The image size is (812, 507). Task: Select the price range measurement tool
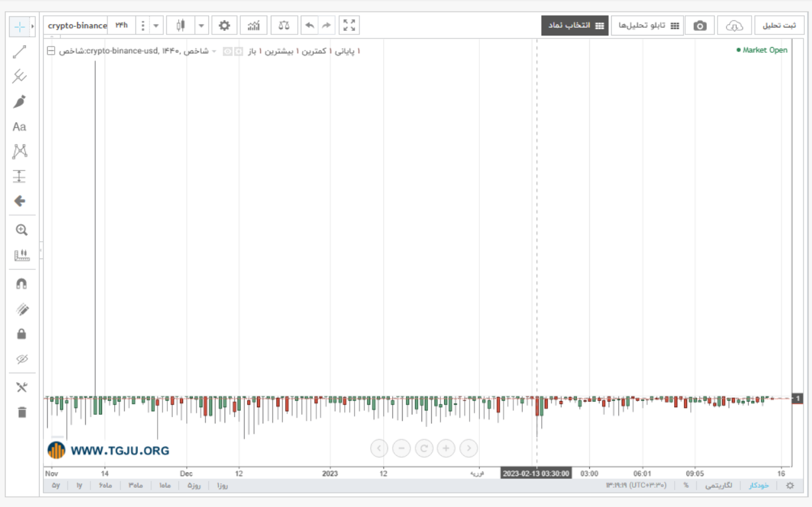20,176
